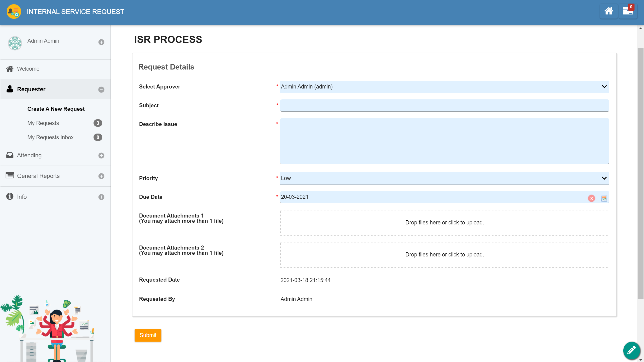The height and width of the screenshot is (362, 644).
Task: Clear the Due Date with red X
Action: click(591, 198)
